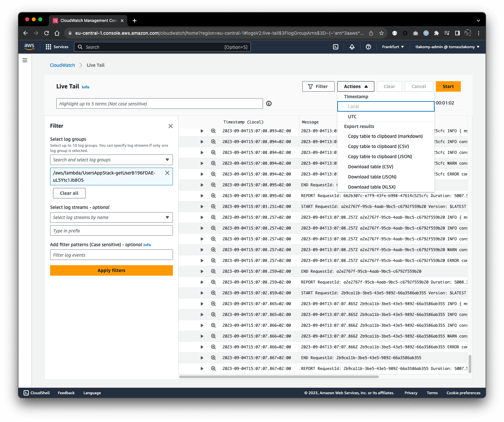Close the Filter panel
This screenshot has width=504, height=422.
point(171,126)
